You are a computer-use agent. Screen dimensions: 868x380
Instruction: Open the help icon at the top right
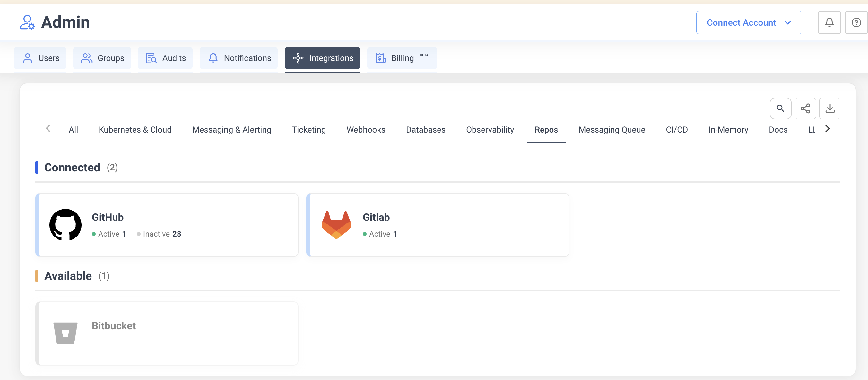click(856, 22)
